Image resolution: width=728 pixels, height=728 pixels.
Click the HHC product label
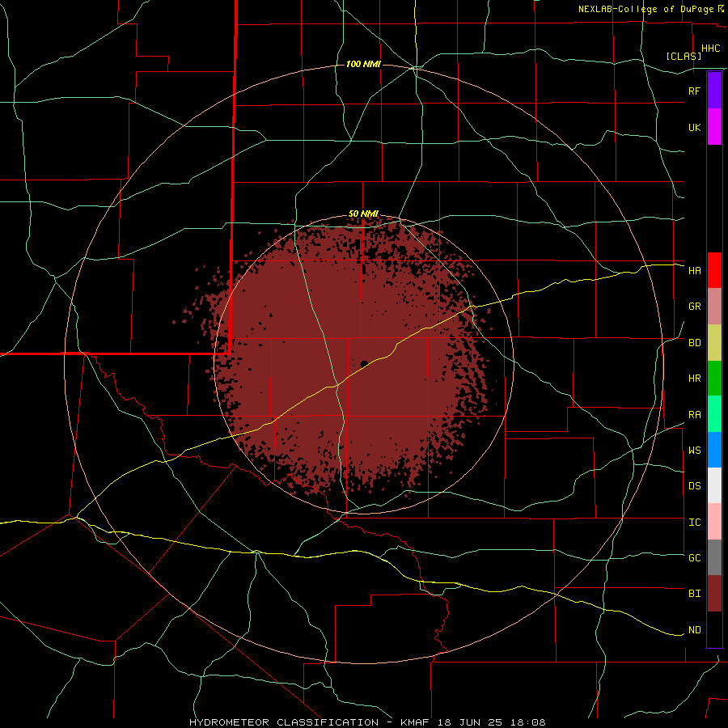[710, 49]
